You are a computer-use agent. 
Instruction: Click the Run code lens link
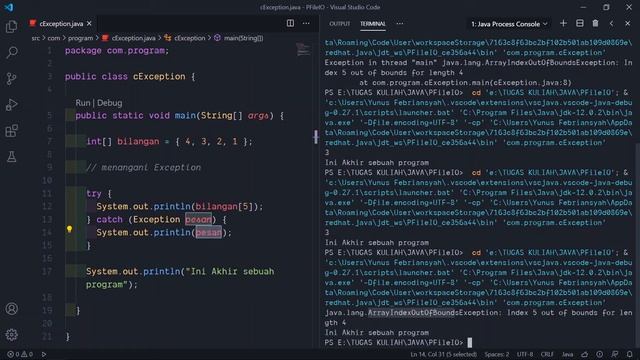[82, 103]
